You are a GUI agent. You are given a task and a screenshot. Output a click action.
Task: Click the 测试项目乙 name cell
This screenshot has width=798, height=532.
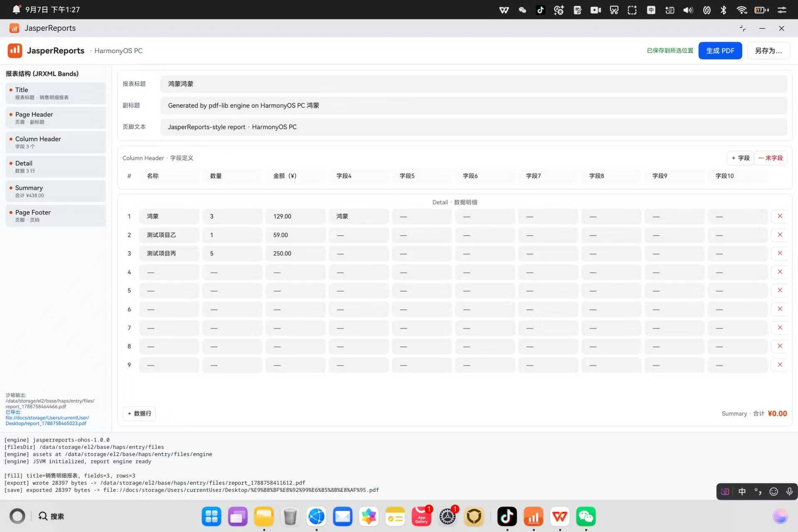point(169,235)
